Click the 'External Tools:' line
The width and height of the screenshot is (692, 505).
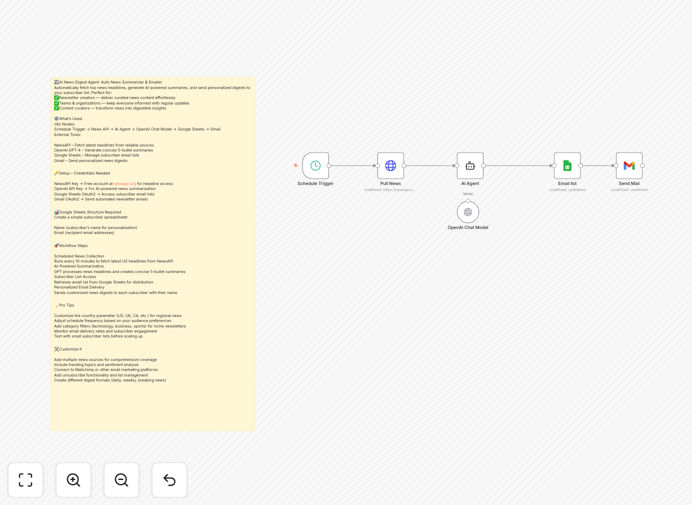pos(67,135)
